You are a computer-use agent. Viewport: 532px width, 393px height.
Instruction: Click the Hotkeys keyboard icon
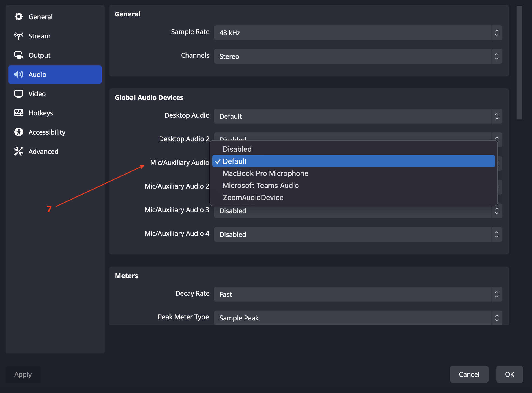coord(19,113)
